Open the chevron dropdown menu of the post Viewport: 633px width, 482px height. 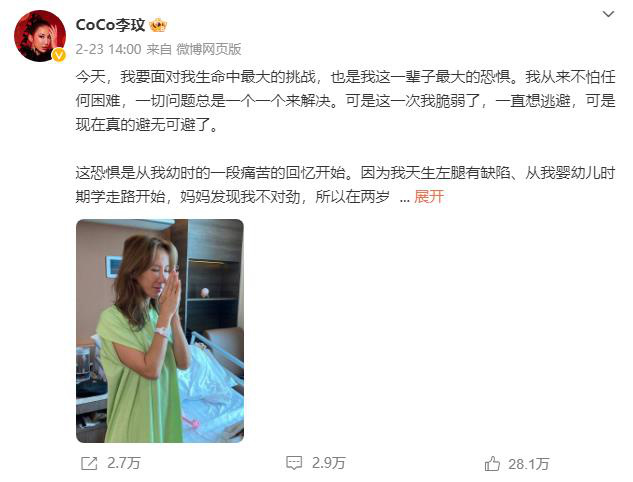coord(608,15)
